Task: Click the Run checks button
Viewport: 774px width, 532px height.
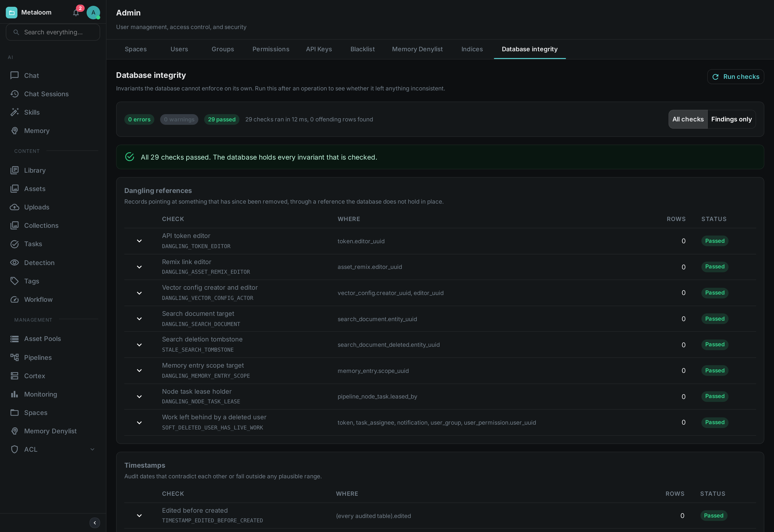Action: pyautogui.click(x=735, y=77)
